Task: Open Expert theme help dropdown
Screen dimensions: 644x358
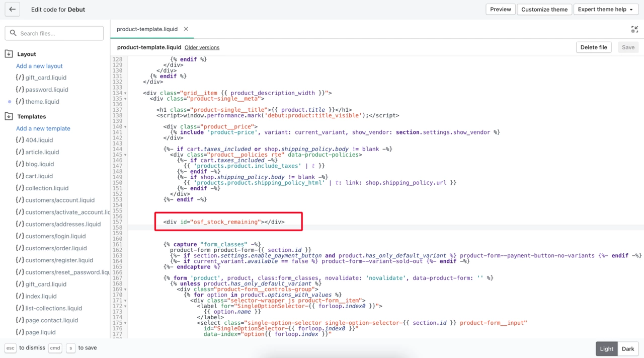Action: click(606, 9)
